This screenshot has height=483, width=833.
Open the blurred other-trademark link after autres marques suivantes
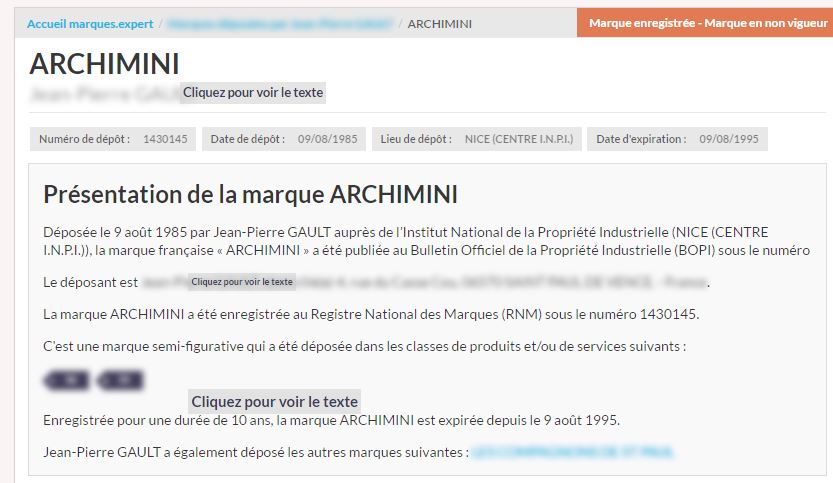[x=572, y=452]
